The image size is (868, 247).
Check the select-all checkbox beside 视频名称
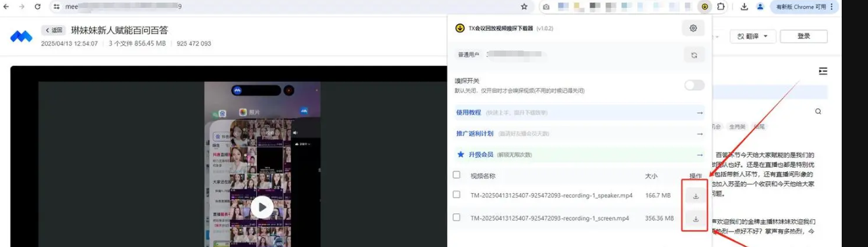pyautogui.click(x=457, y=175)
